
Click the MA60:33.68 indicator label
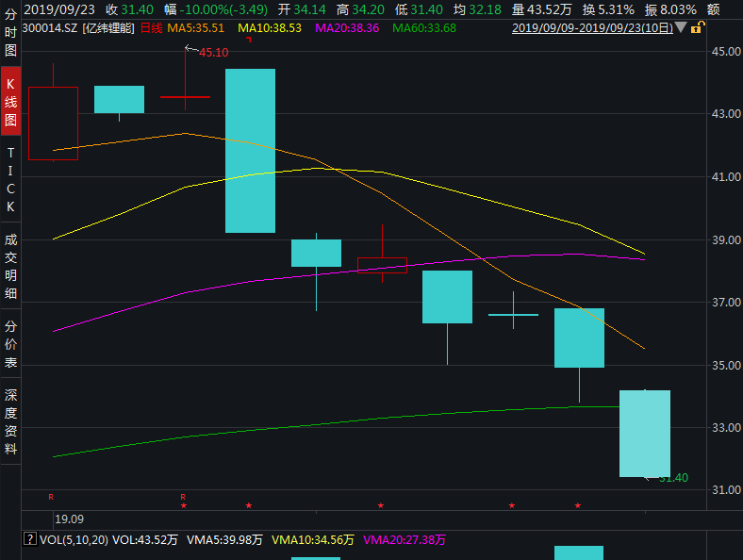(423, 27)
